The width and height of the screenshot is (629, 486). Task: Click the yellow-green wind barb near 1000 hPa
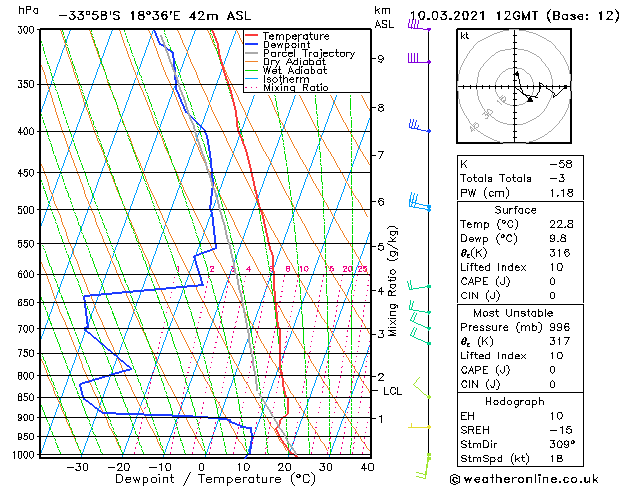tap(423, 459)
